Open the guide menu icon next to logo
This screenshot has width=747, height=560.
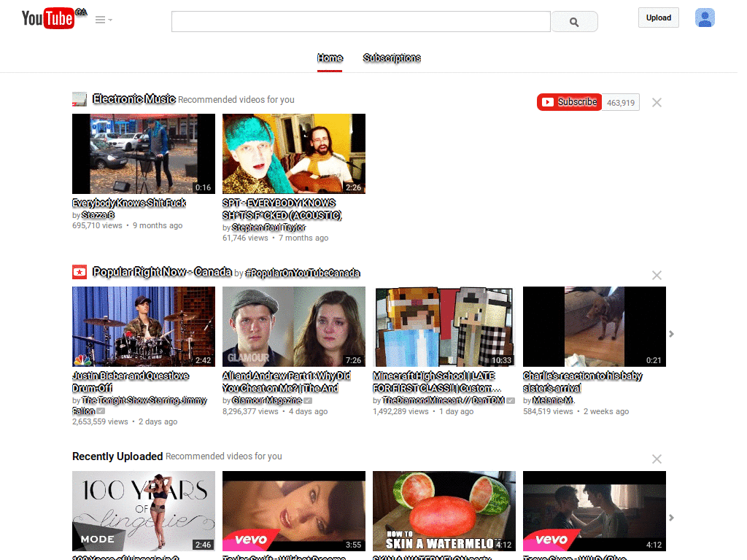click(x=104, y=20)
